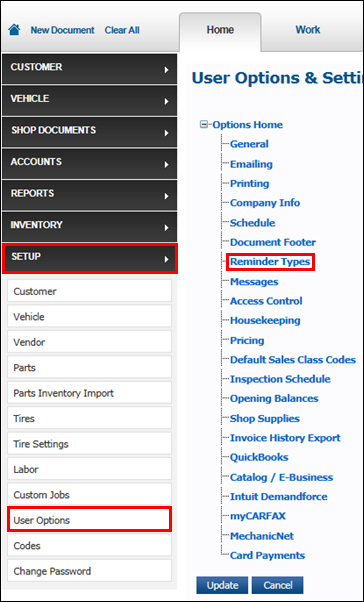Open New Document link
Viewport: 364px width, 602px height.
tap(62, 30)
